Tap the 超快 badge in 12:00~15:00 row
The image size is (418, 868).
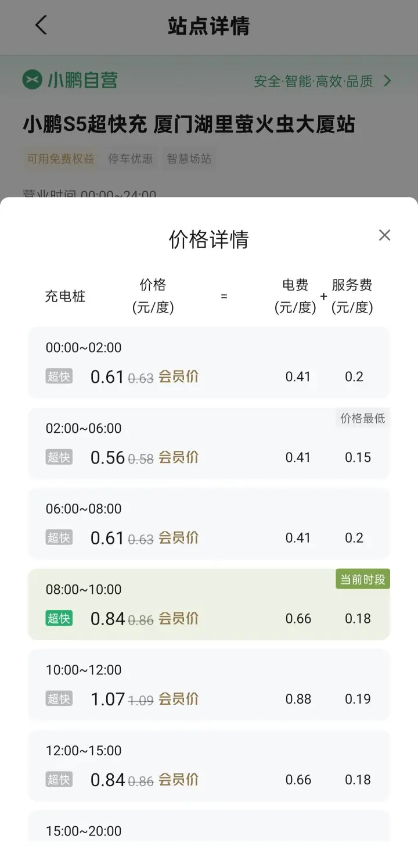click(59, 780)
